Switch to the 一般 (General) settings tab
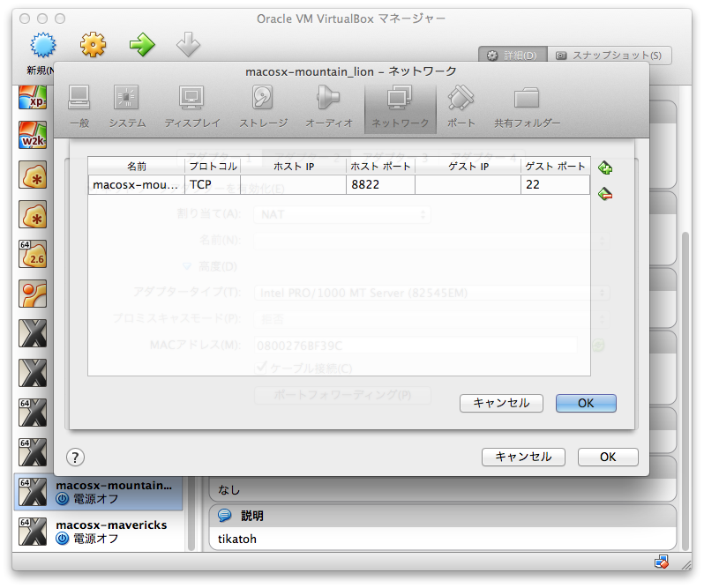 click(79, 107)
